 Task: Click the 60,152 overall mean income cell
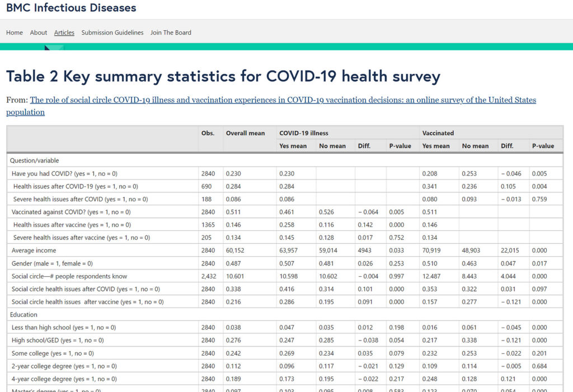click(237, 250)
